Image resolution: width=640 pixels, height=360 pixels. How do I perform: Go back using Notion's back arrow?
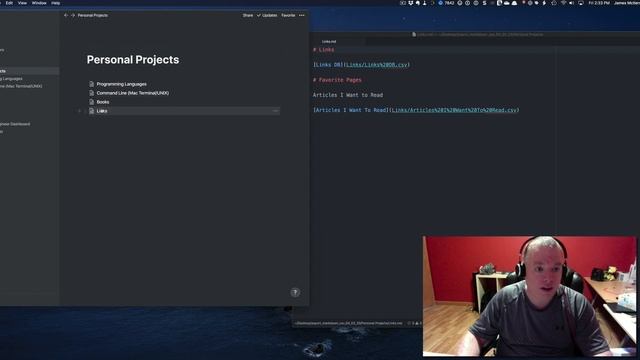click(x=66, y=15)
